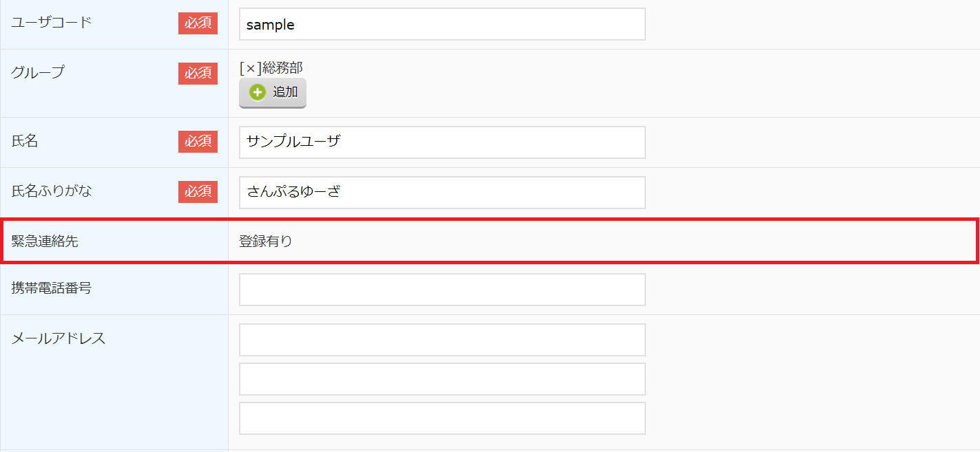This screenshot has width=980, height=452.
Task: Click the ユーザコード label
Action: 52,22
